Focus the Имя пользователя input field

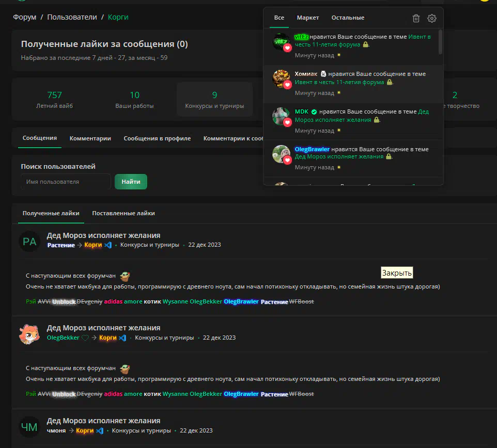(x=66, y=182)
